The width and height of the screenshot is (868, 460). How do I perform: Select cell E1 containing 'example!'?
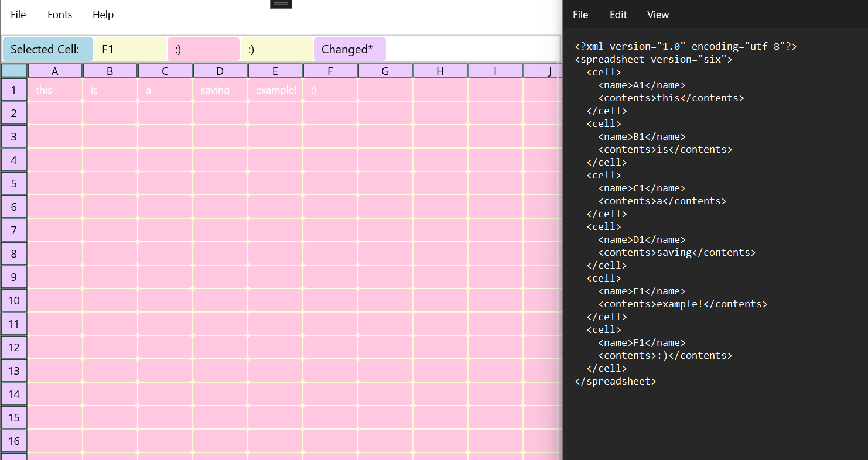[x=275, y=90]
